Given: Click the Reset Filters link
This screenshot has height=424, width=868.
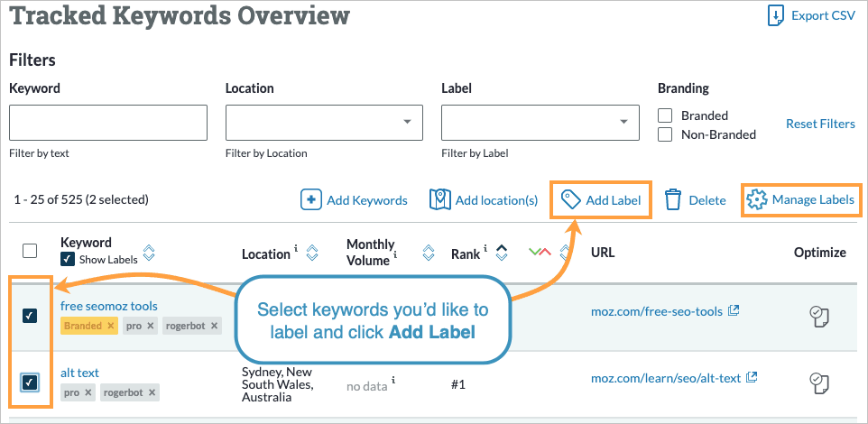Looking at the screenshot, I should tap(820, 124).
